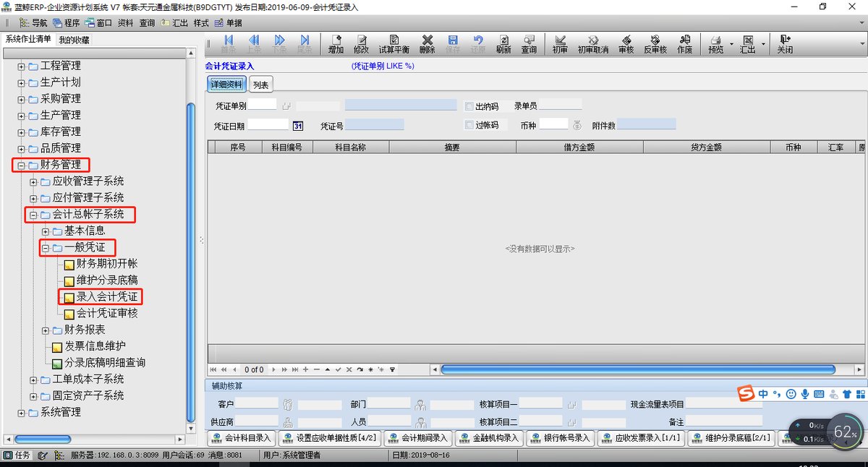Click the 审核 (Audit) toolbar icon

626,44
